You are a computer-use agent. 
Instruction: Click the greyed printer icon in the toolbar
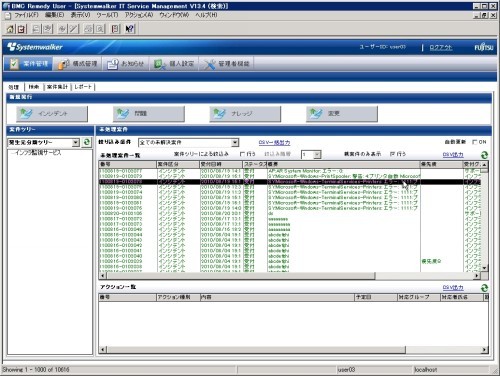[89, 29]
